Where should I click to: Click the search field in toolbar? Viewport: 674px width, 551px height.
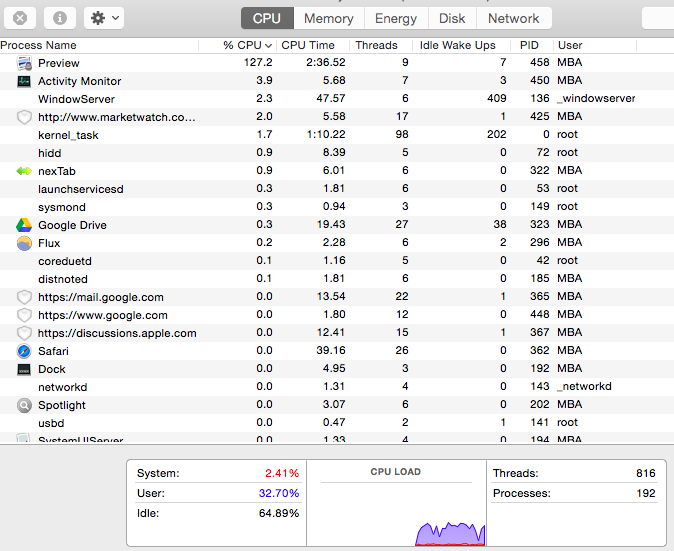click(658, 18)
